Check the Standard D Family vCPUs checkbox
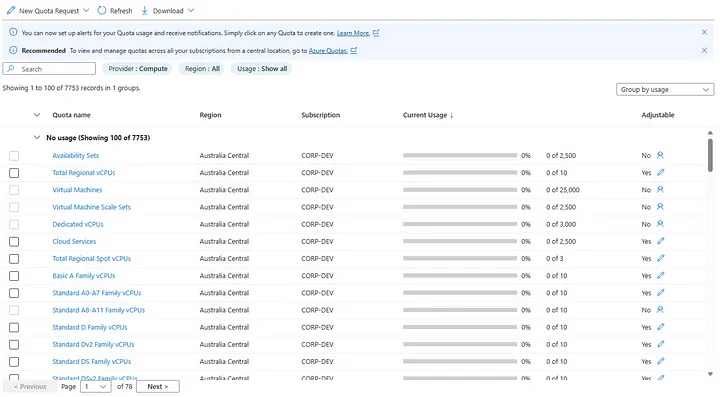Image resolution: width=720 pixels, height=397 pixels. click(x=14, y=327)
